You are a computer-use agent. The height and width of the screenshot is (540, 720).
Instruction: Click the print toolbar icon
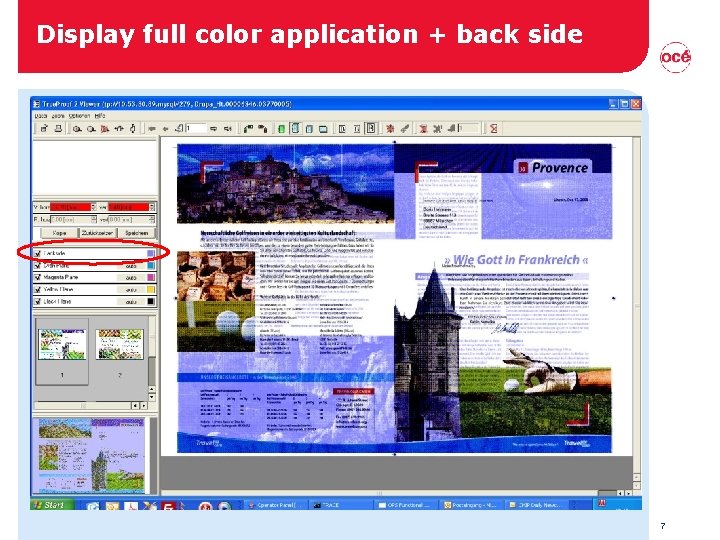click(x=58, y=129)
